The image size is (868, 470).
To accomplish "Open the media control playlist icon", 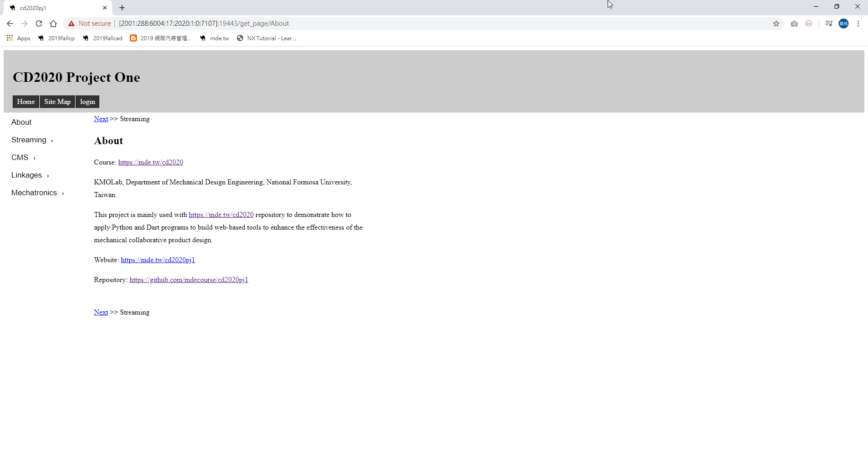I will coord(829,23).
